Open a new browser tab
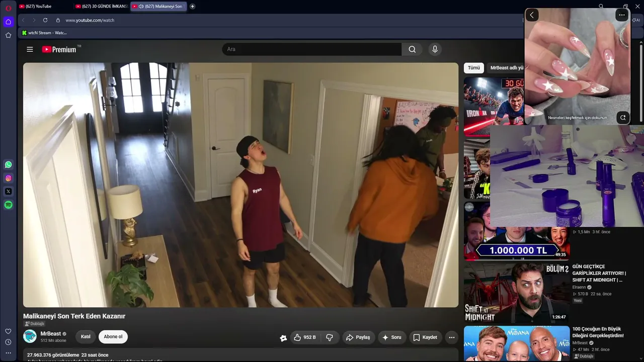The image size is (644, 362). [x=192, y=7]
